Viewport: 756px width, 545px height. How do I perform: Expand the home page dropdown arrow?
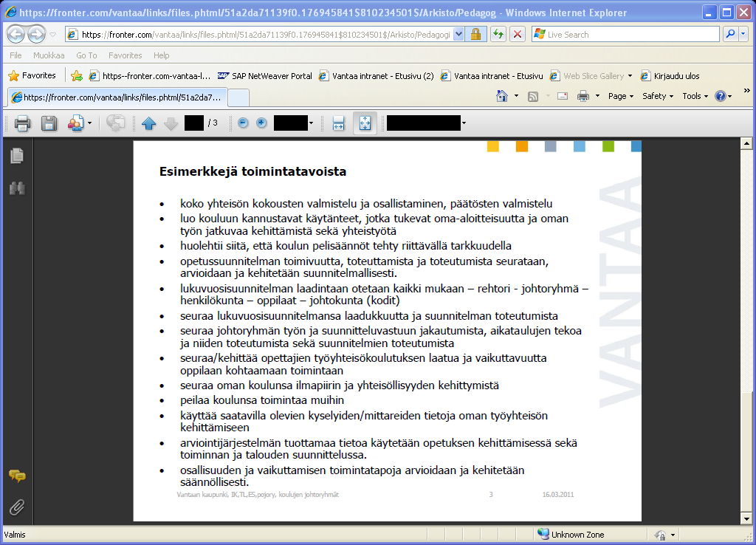(516, 96)
